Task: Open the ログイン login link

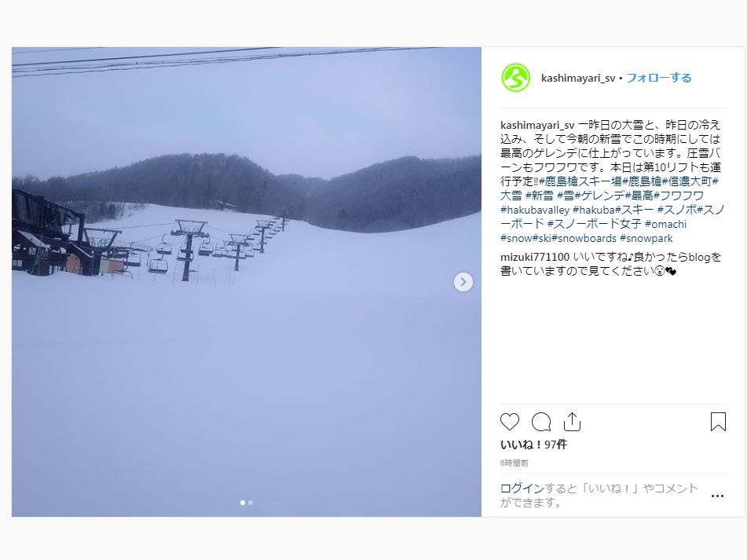Action: click(522, 488)
